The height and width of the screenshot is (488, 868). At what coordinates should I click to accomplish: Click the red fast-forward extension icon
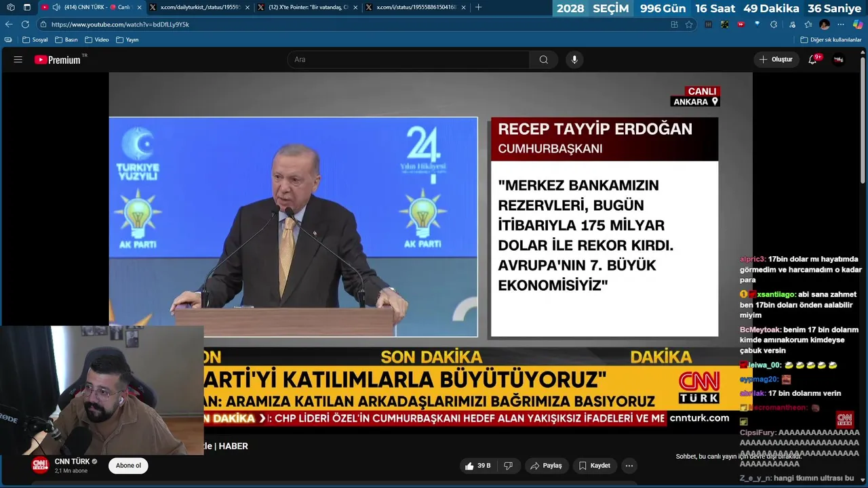pos(741,24)
